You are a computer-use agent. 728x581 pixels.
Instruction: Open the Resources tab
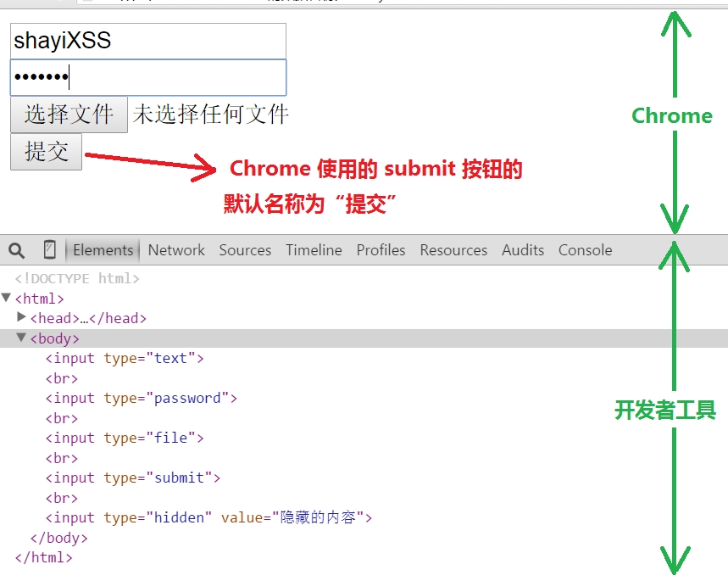(453, 250)
